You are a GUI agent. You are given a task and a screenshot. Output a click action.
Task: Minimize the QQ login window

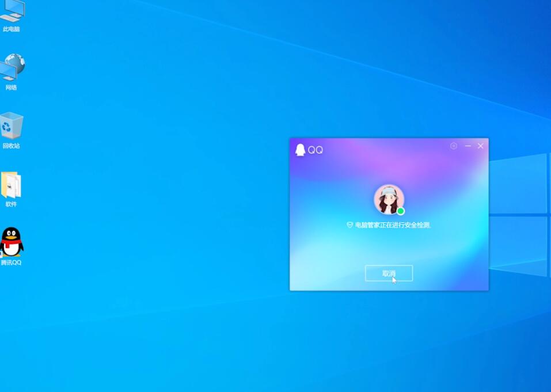[x=468, y=146]
